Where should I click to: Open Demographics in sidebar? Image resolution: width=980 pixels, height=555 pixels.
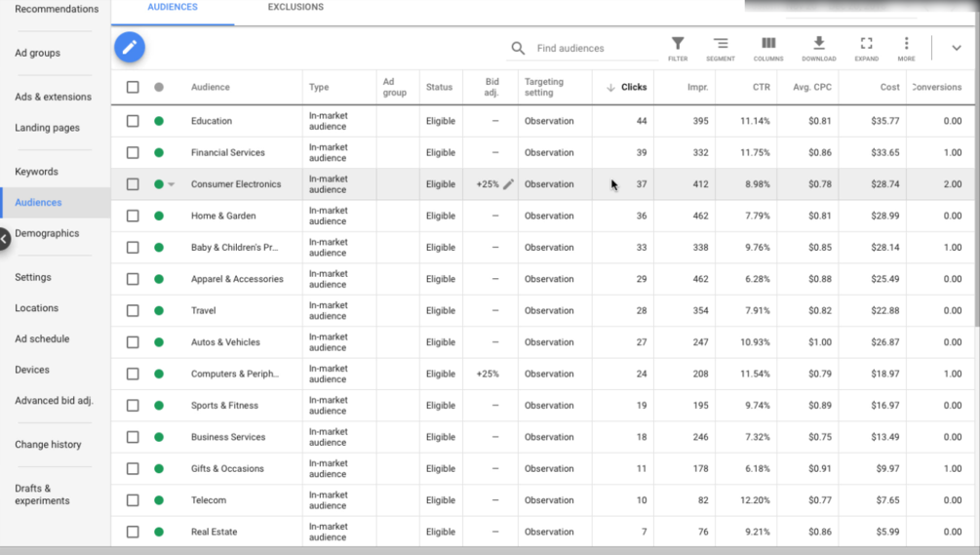point(47,233)
